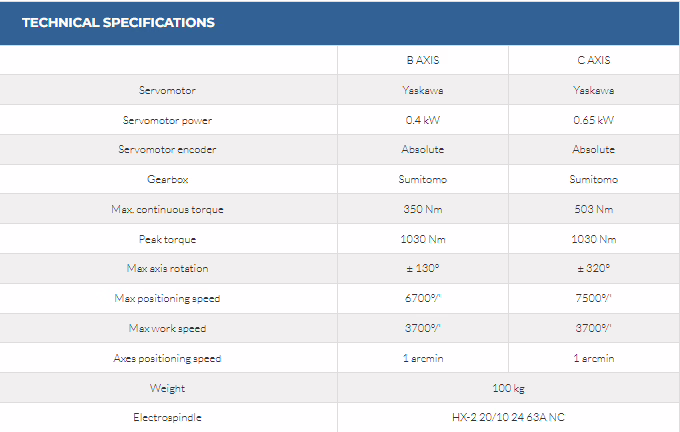Click the Technical Specifications header
Image resolution: width=680 pixels, height=432 pixels.
[118, 22]
